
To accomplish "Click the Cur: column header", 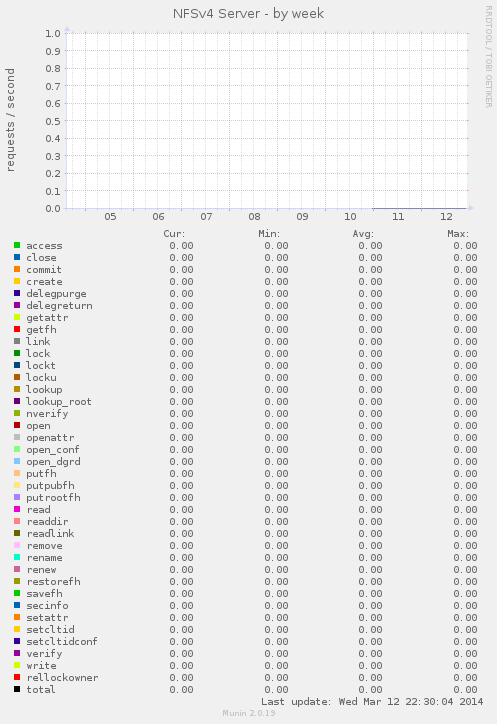I will [x=174, y=234].
